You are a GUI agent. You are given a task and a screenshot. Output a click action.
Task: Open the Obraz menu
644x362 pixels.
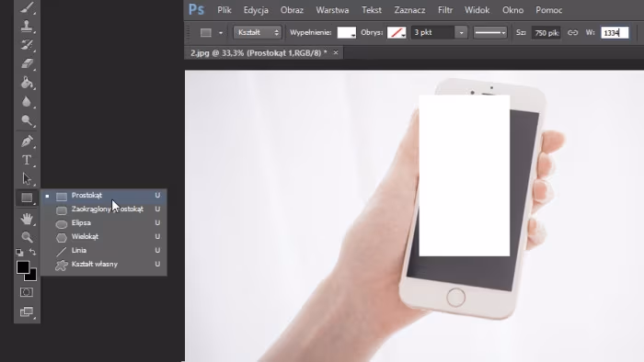pyautogui.click(x=292, y=10)
